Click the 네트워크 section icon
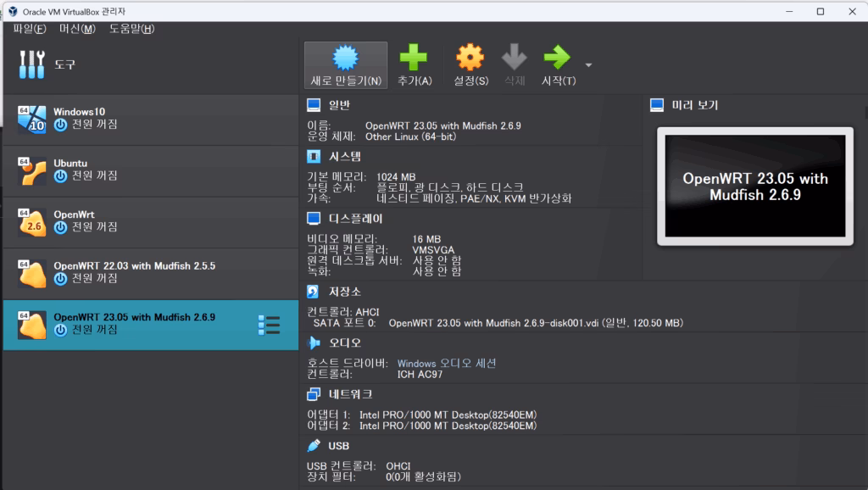This screenshot has width=868, height=490. (x=314, y=394)
